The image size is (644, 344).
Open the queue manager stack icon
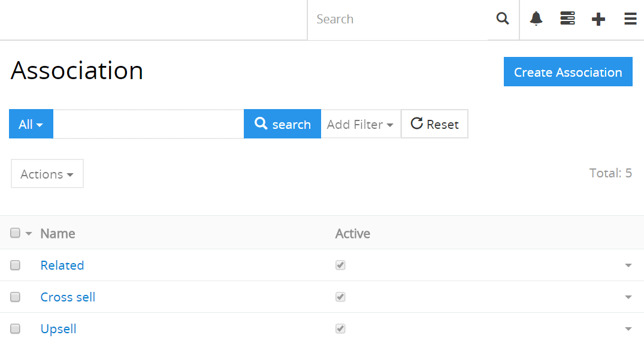tap(567, 19)
